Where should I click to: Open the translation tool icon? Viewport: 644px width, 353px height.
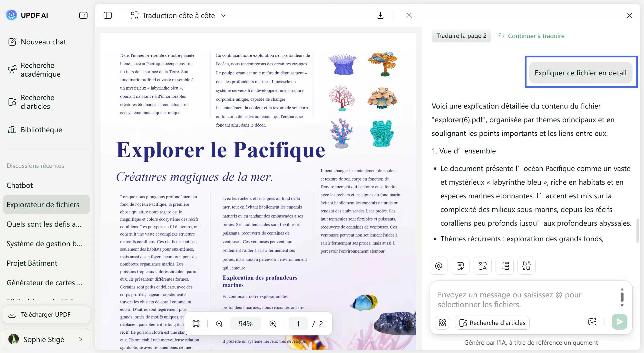click(x=482, y=266)
